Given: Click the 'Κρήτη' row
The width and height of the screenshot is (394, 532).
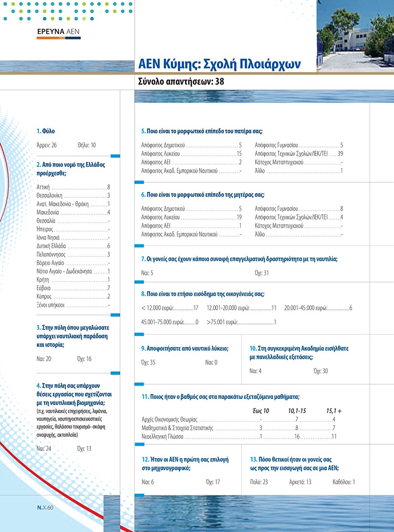Looking at the screenshot, I should click(73, 280).
